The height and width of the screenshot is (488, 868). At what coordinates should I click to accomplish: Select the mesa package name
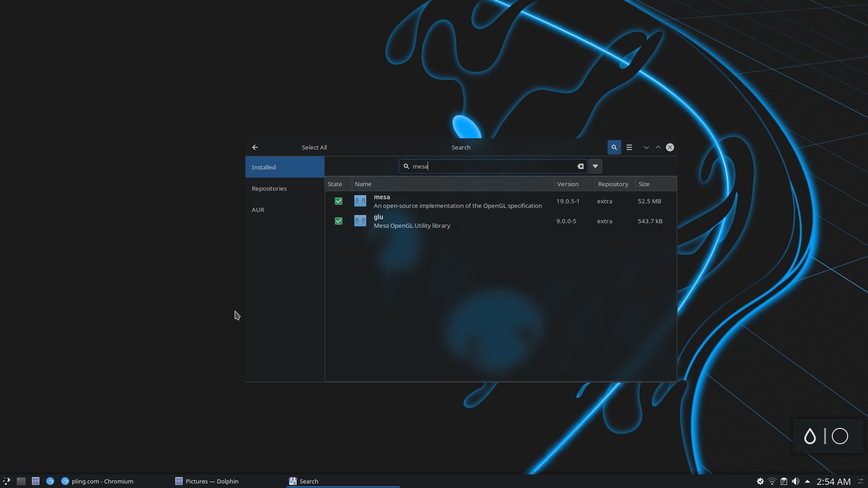click(x=382, y=197)
